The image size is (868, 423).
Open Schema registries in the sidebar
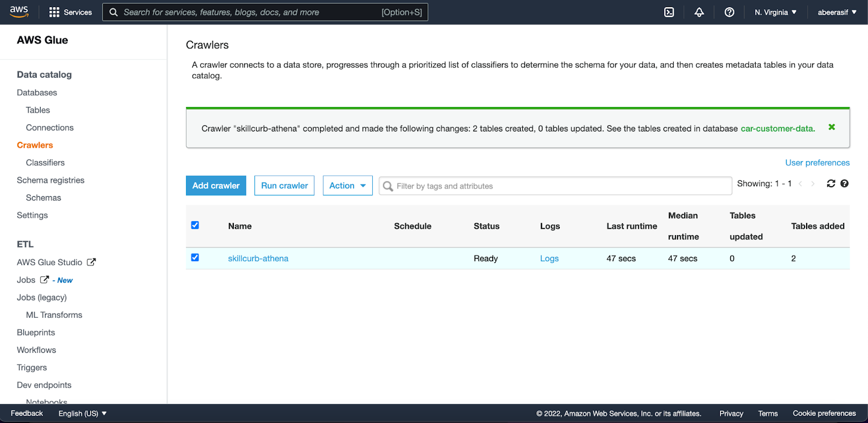click(50, 180)
